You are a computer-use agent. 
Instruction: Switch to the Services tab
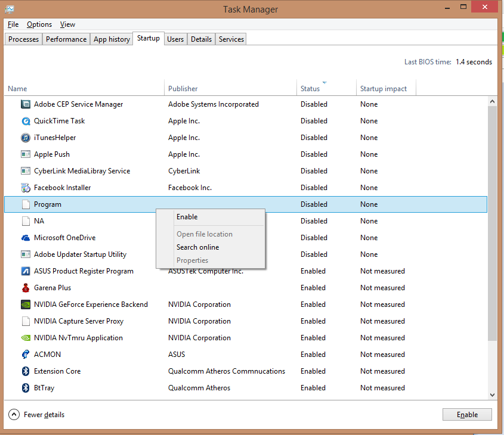click(x=231, y=39)
